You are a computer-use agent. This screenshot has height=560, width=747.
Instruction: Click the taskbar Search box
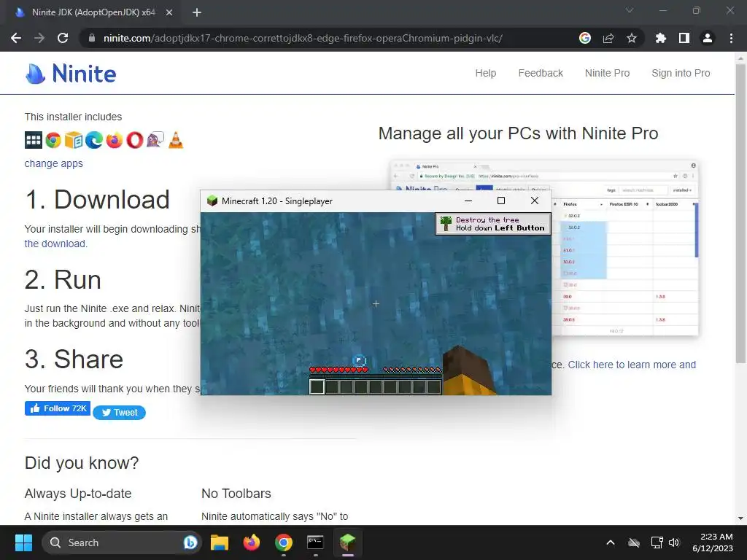point(122,542)
